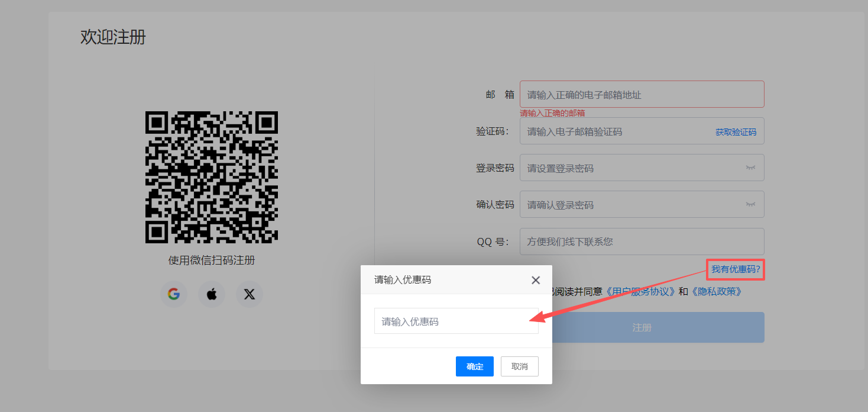The image size is (868, 412).
Task: Click the WeChat QR code image
Action: tap(212, 177)
